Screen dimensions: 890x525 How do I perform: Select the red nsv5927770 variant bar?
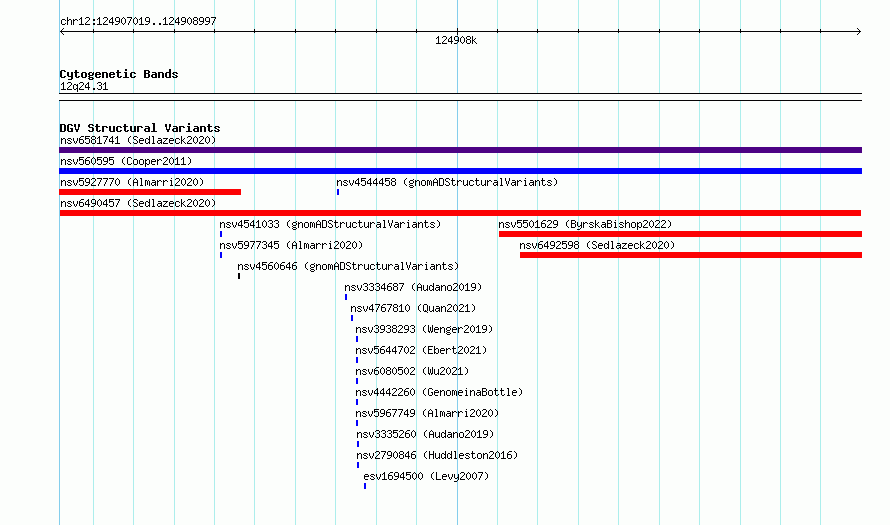pos(150,192)
